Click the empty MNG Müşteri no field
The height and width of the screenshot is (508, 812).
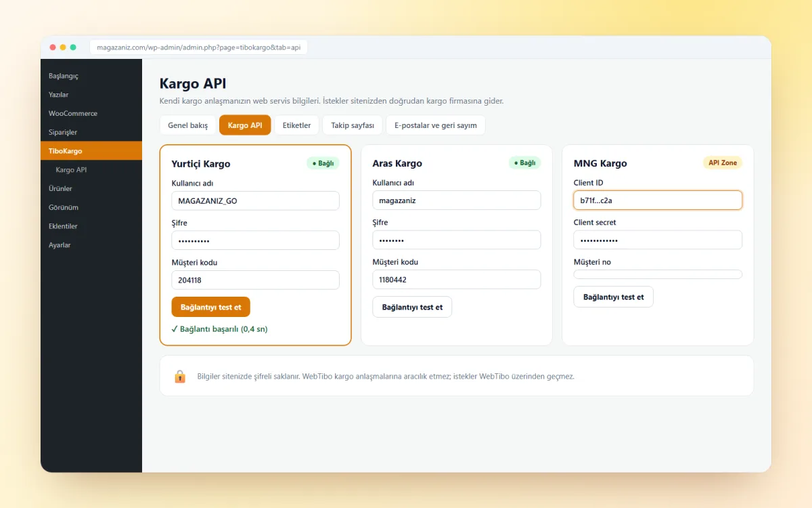[x=658, y=274]
